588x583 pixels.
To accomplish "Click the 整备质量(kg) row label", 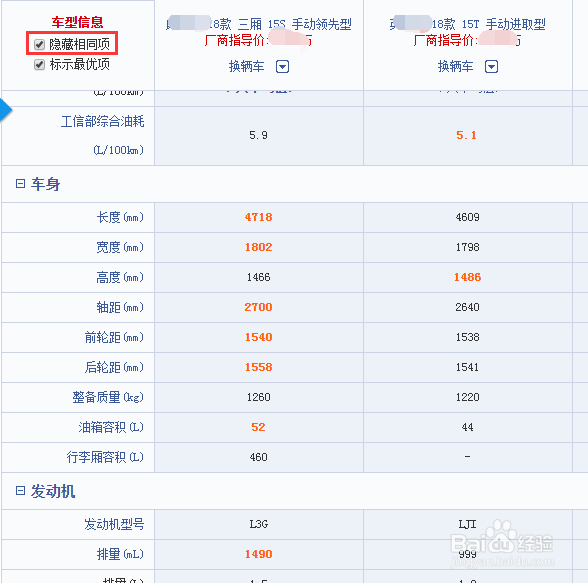I will [x=108, y=397].
